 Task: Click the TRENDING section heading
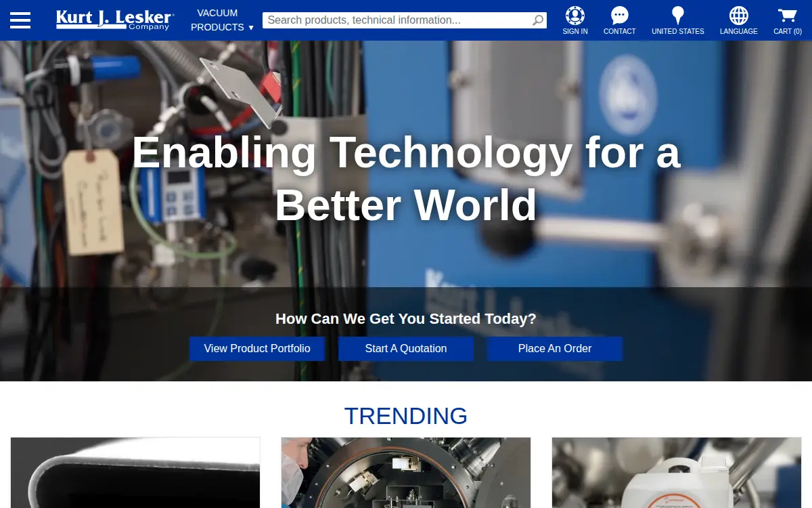tap(406, 416)
